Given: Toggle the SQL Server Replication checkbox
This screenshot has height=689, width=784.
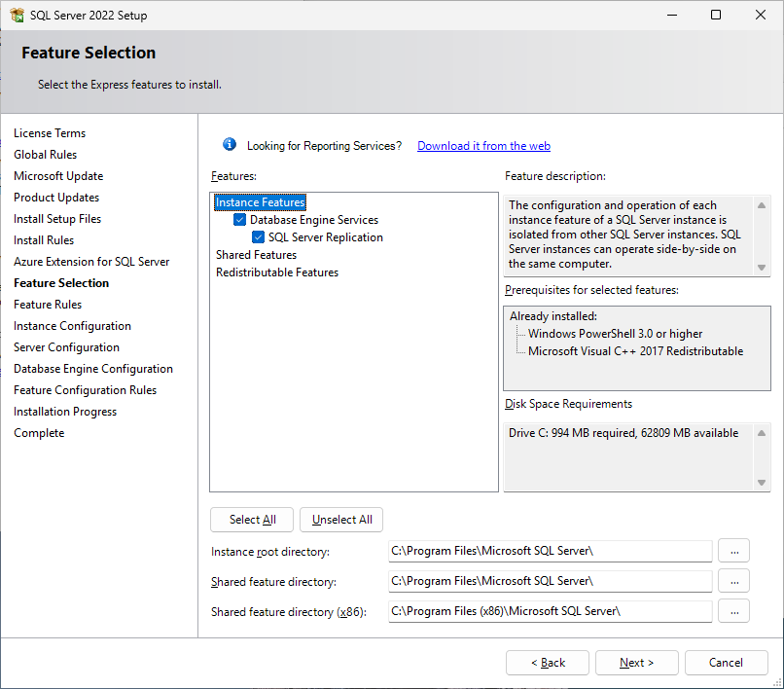Looking at the screenshot, I should pos(259,237).
